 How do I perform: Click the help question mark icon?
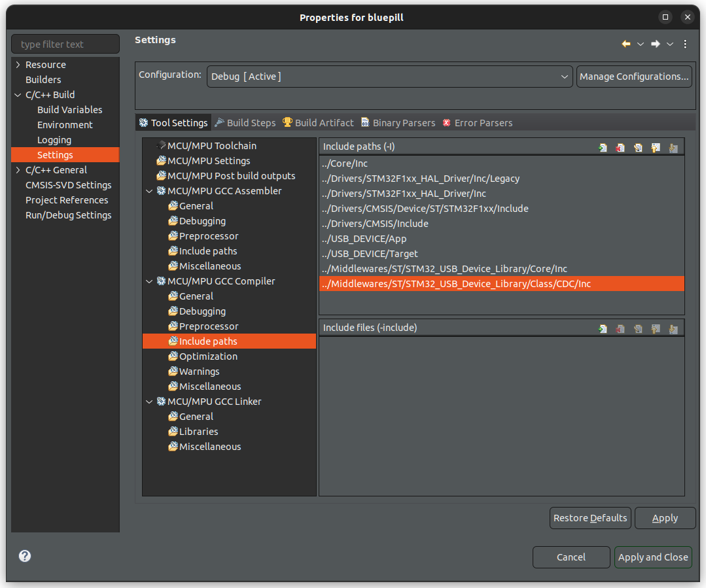25,556
